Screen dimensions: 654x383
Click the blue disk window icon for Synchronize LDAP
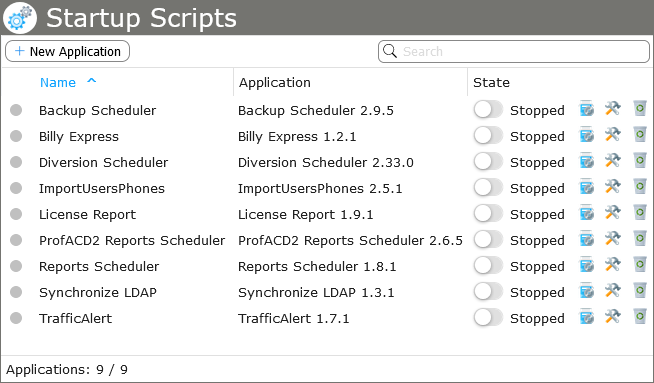click(x=587, y=291)
